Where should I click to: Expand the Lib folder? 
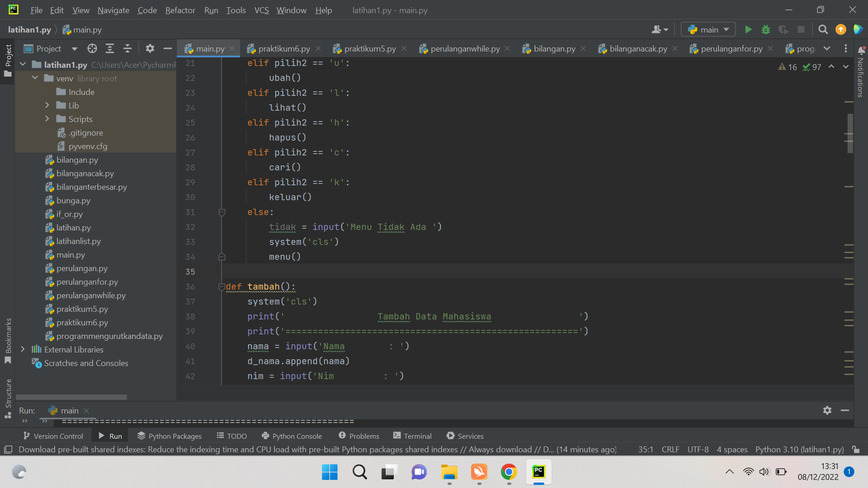pyautogui.click(x=47, y=105)
